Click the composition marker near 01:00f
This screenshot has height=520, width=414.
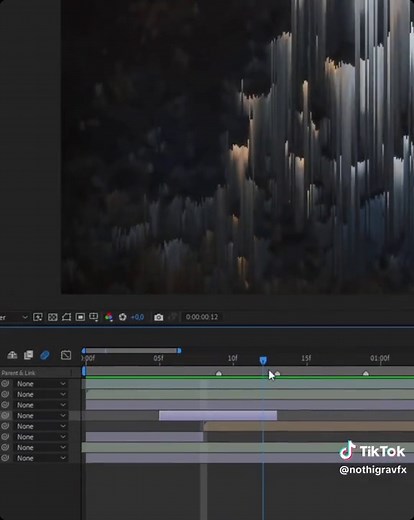point(366,373)
